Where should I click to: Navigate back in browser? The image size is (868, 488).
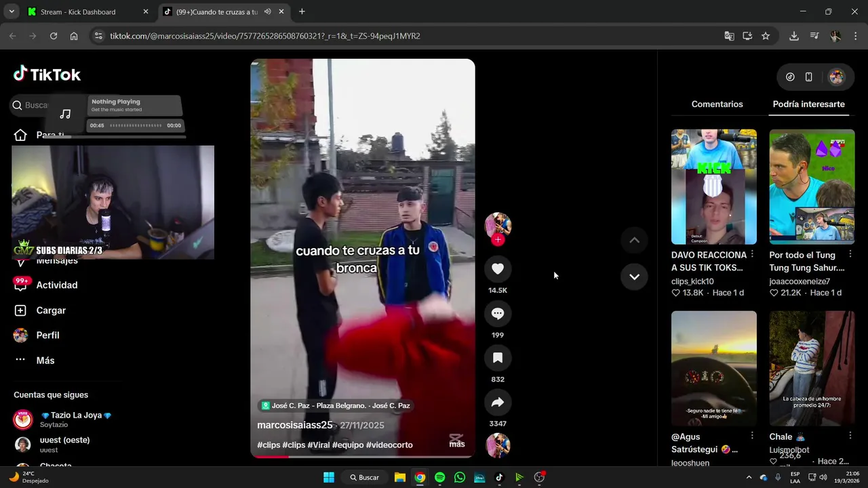[x=13, y=36]
